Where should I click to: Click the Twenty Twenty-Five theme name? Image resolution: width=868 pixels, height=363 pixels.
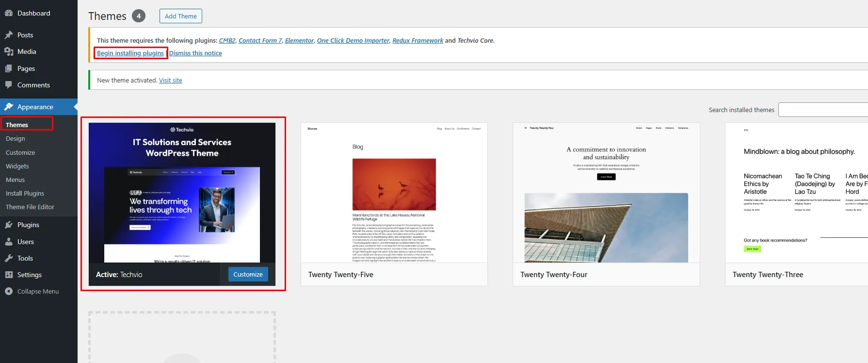click(x=341, y=274)
